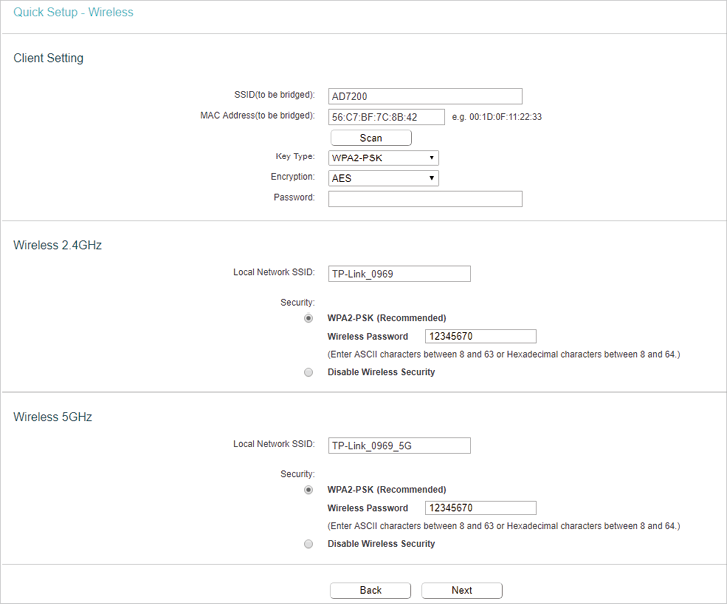Select WPA2-PSK radio under Wireless 5GHz
The width and height of the screenshot is (727, 604).
[308, 490]
